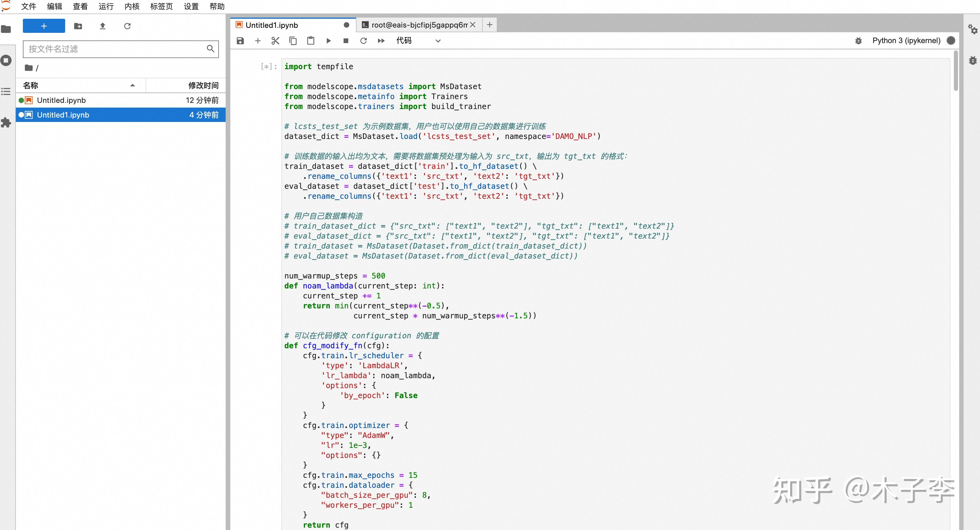Save the notebook with the disk icon

(x=240, y=41)
